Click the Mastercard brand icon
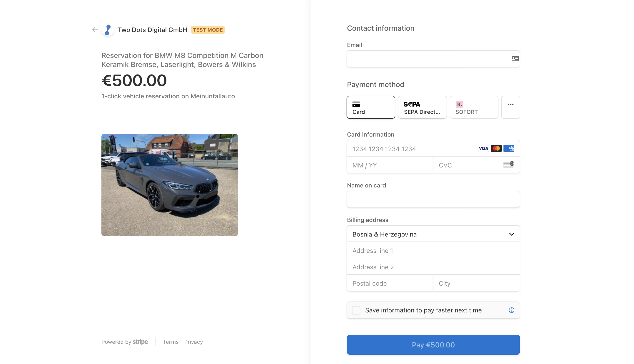Screen dimensions: 634x364 point(496,149)
